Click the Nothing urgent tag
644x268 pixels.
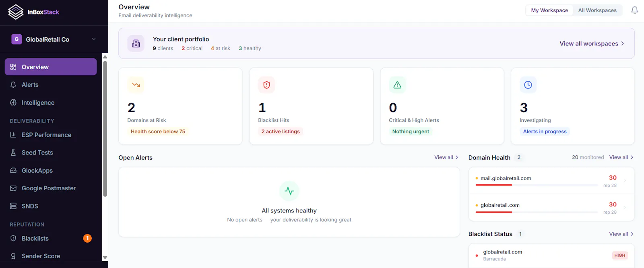411,132
